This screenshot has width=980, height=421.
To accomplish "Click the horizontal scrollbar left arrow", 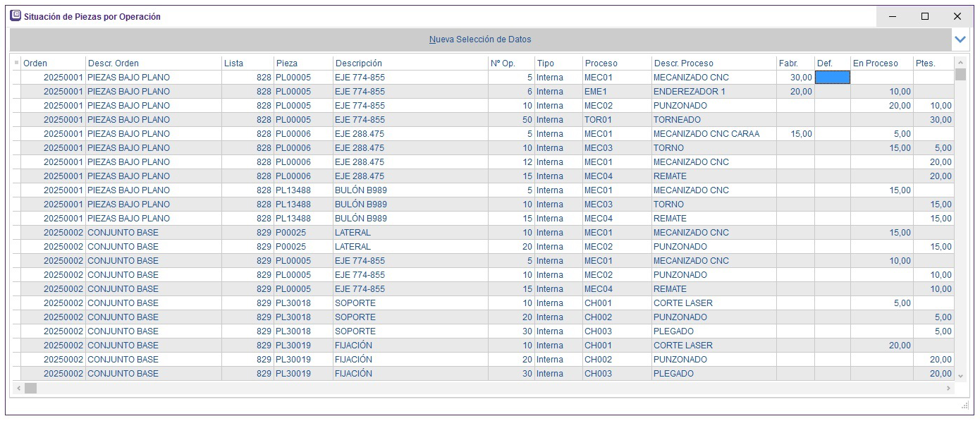I will tap(18, 389).
